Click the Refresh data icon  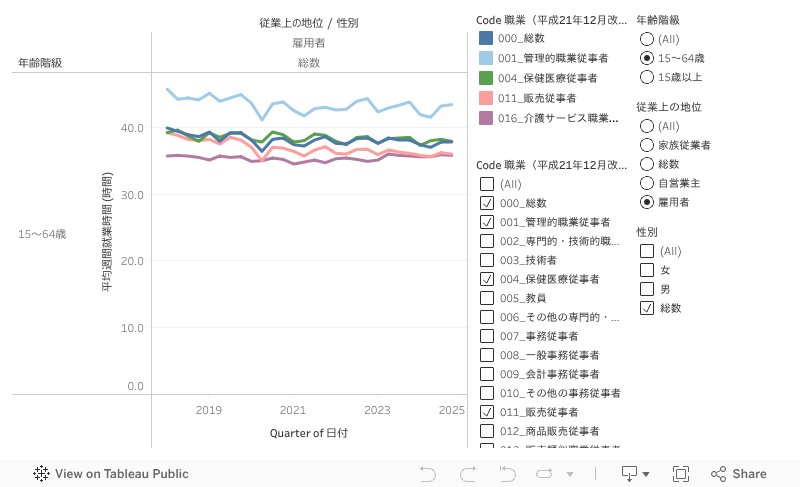point(543,474)
